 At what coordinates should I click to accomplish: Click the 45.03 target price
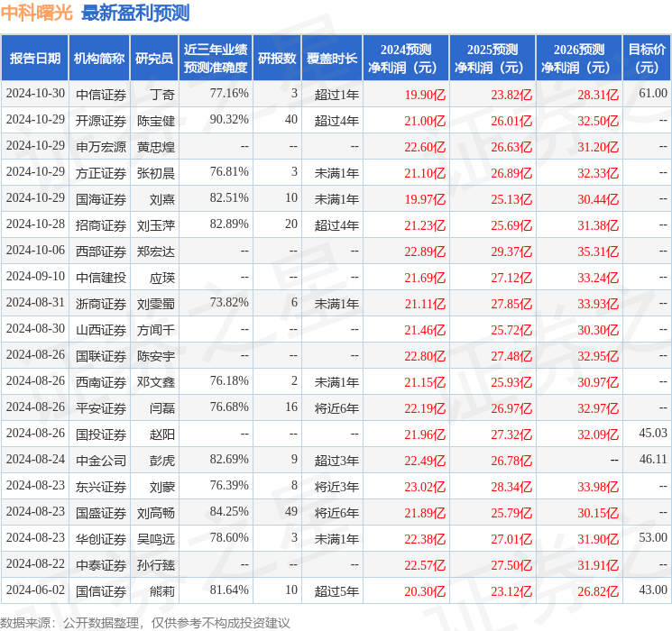tap(653, 433)
